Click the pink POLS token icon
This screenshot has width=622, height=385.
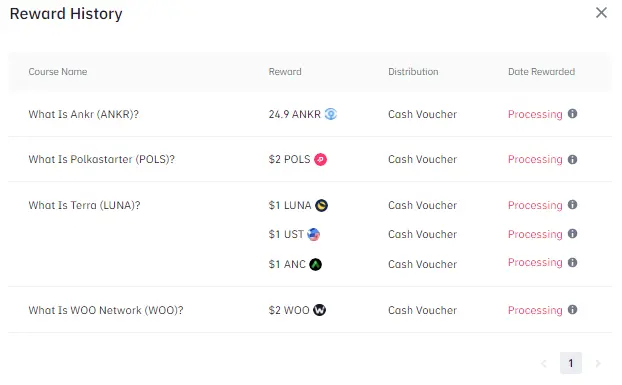click(321, 159)
